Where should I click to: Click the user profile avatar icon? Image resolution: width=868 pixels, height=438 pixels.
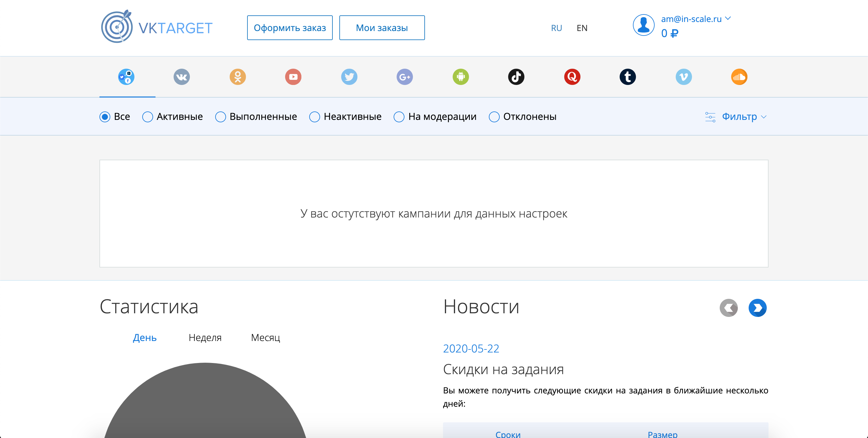pyautogui.click(x=643, y=25)
